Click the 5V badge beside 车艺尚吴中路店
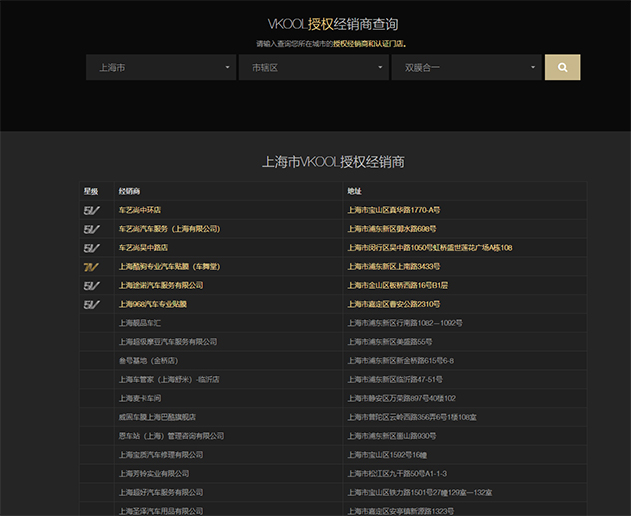The height and width of the screenshot is (516, 631). point(91,248)
